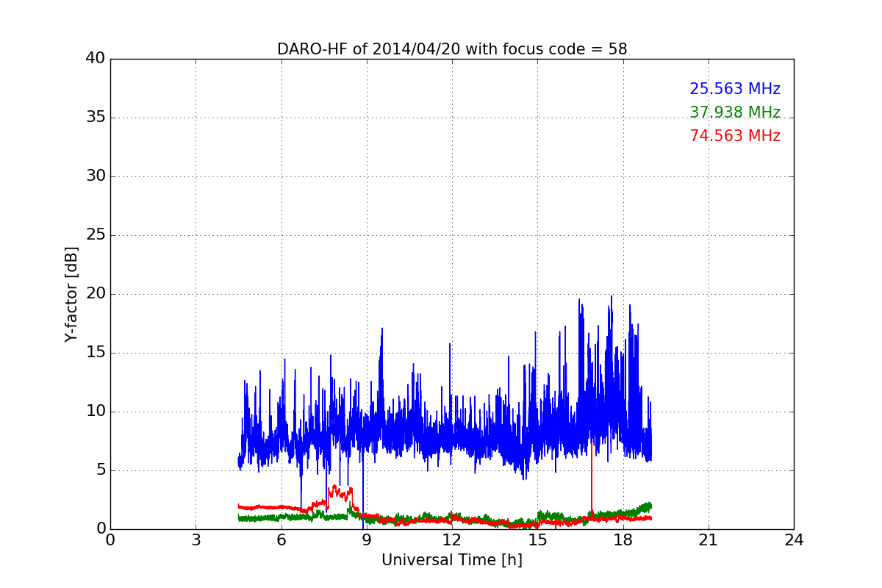Click the y-axis tick label 10
This screenshot has height=588, width=882.
click(96, 412)
